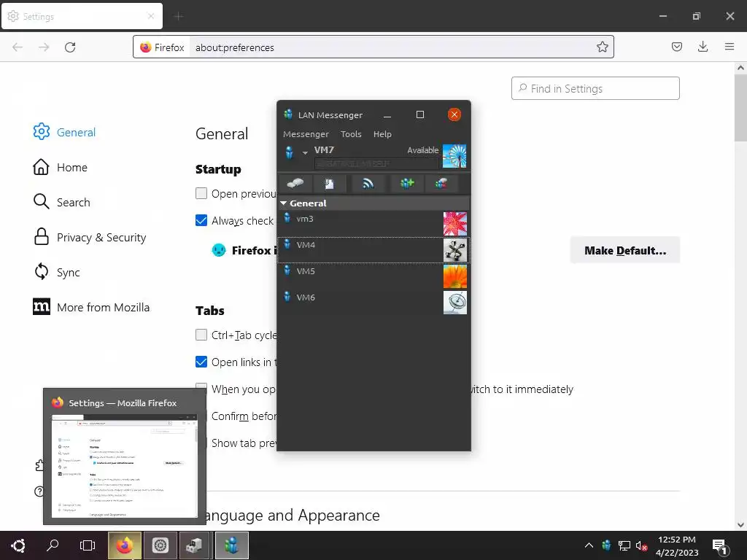
Task: Close the Settings tab
Action: 150,16
